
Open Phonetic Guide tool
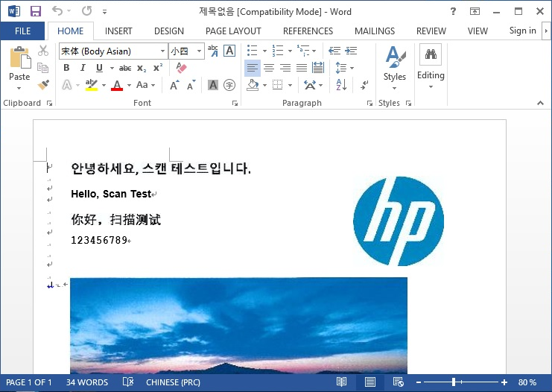tap(213, 51)
